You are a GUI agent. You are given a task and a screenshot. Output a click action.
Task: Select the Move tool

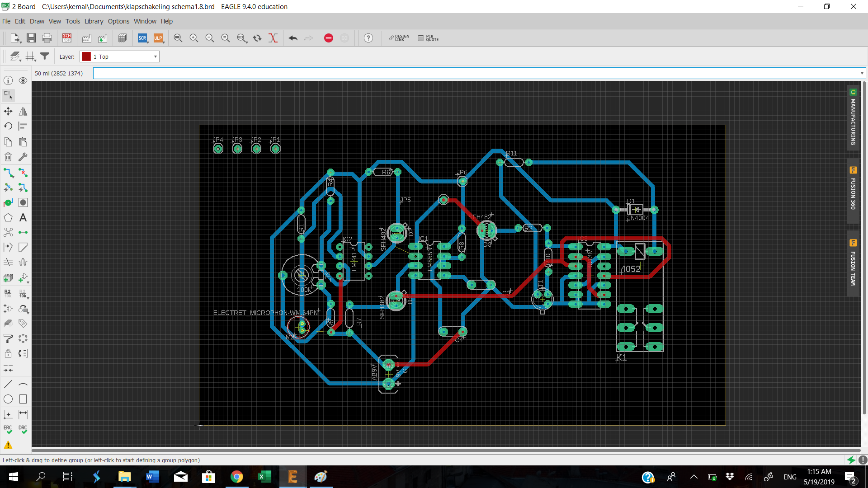[8, 111]
